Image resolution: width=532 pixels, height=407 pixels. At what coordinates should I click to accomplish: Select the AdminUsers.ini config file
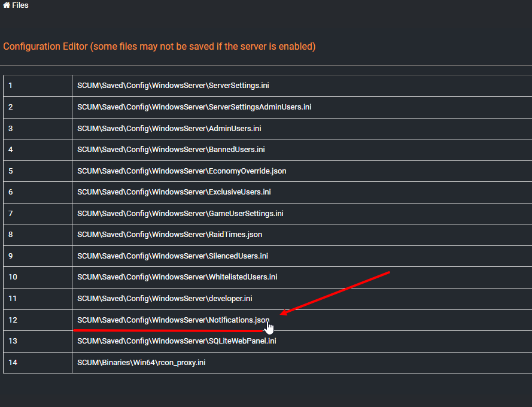[169, 129]
